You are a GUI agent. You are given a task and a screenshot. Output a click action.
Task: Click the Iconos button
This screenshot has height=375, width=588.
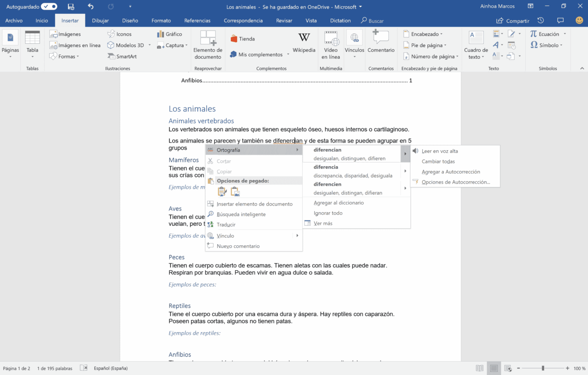[119, 34]
